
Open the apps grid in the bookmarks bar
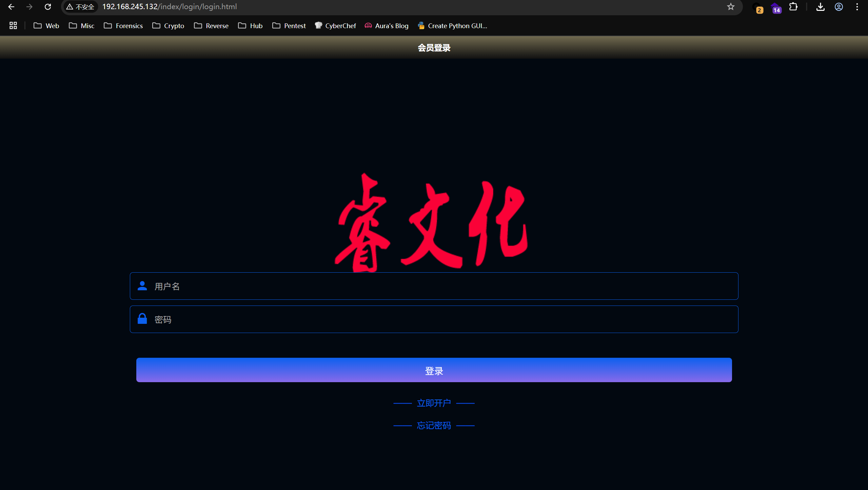click(13, 25)
